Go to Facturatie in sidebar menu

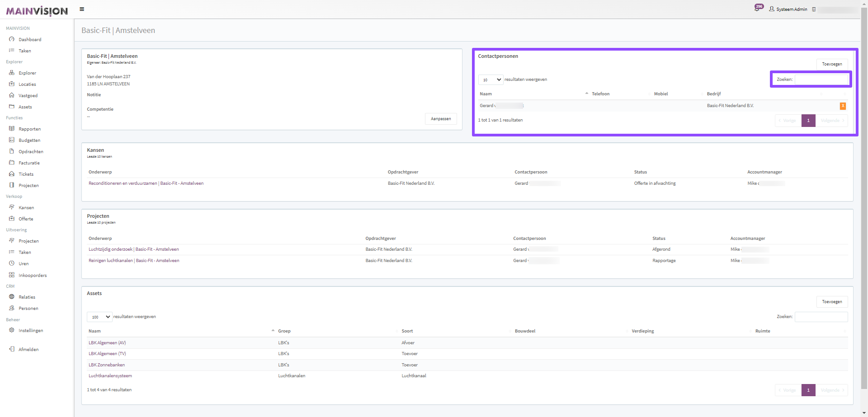pyautogui.click(x=29, y=163)
